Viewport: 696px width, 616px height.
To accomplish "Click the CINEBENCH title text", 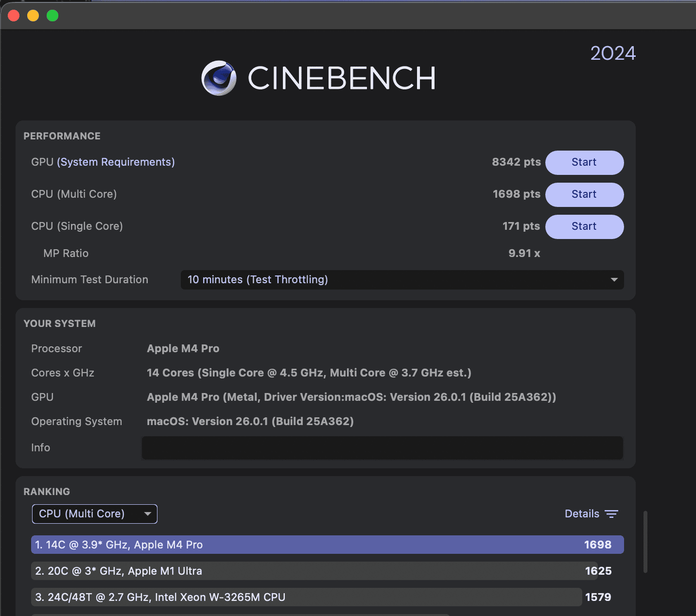I will tap(342, 78).
